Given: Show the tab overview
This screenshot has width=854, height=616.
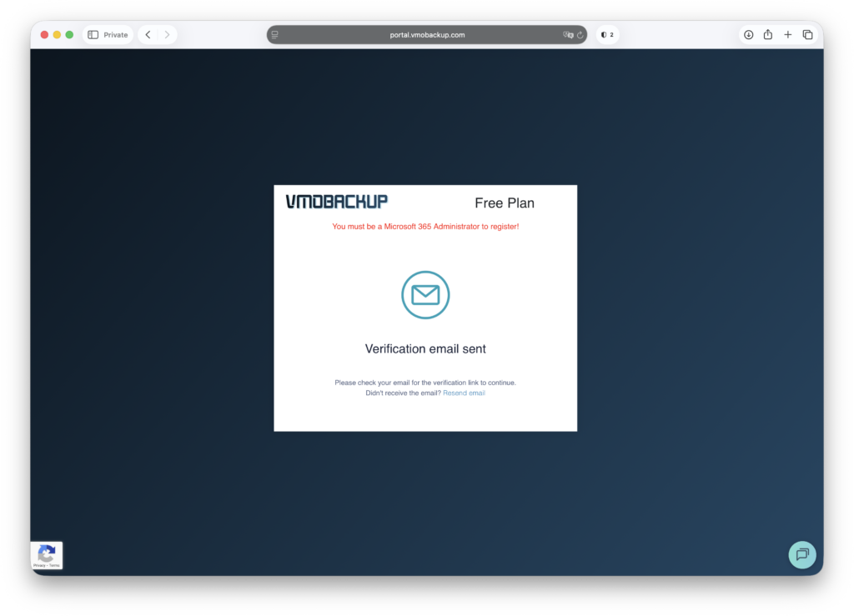Looking at the screenshot, I should point(807,35).
